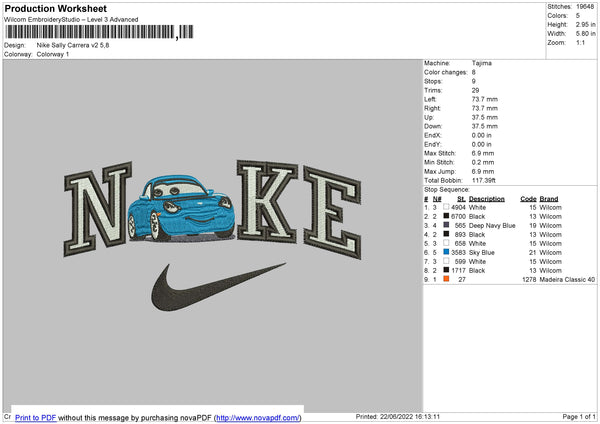Click the stitch count 3583 in row 6
Screen dimensions: 600x424
coord(458,253)
